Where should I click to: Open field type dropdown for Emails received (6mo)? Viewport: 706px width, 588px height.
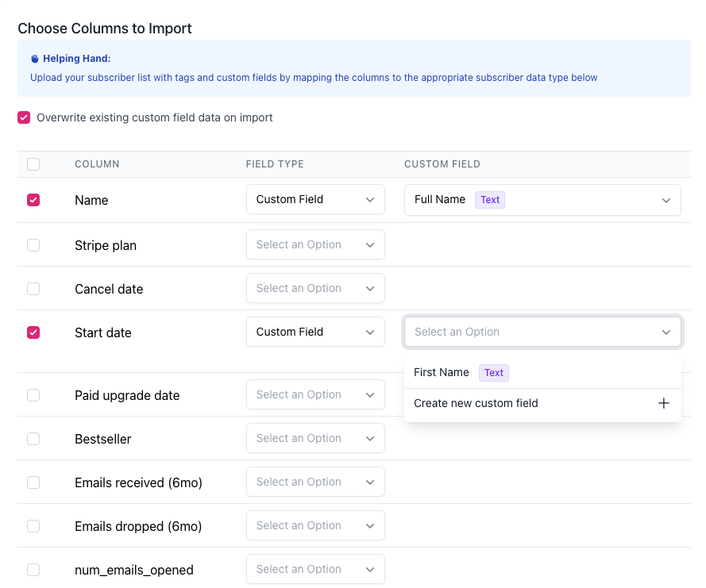tap(315, 482)
